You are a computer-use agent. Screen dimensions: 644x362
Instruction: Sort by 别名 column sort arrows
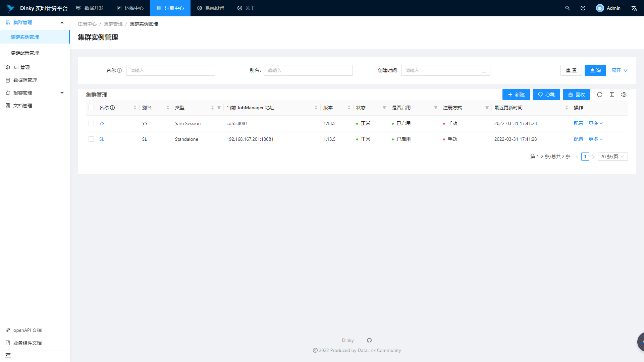168,108
